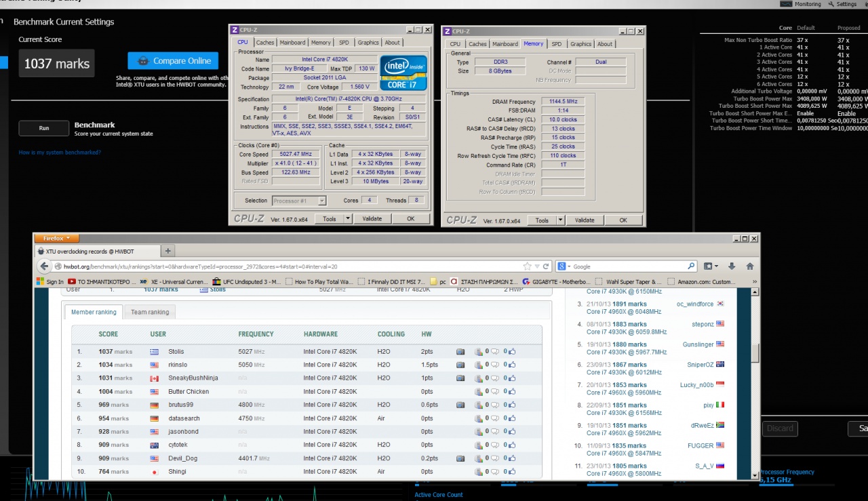Click the search magnifier icon in Google box

coord(691,266)
